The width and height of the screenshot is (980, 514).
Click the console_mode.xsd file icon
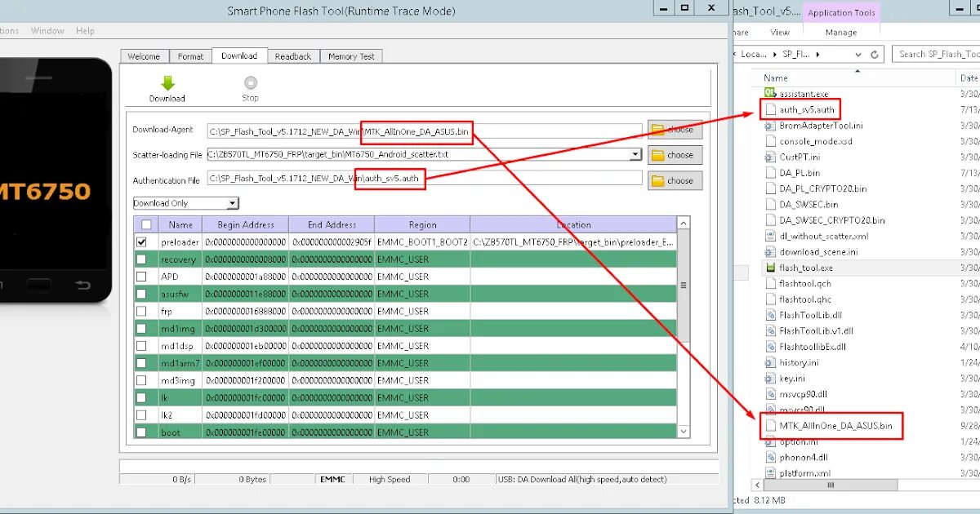[x=770, y=141]
